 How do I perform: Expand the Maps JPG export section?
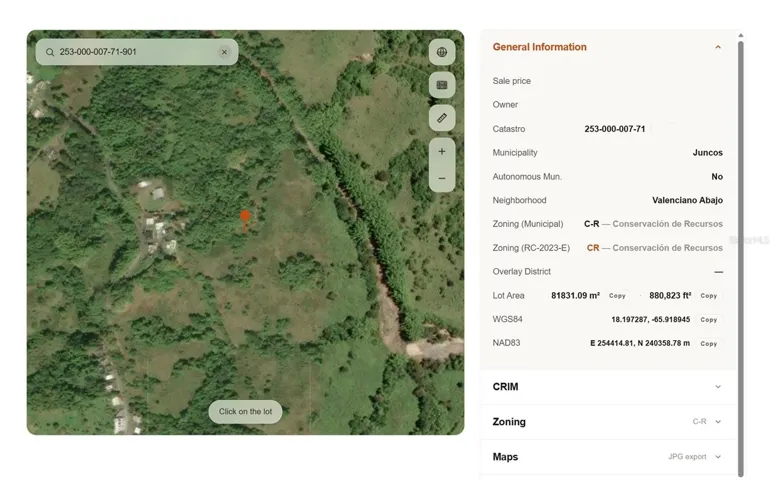608,456
